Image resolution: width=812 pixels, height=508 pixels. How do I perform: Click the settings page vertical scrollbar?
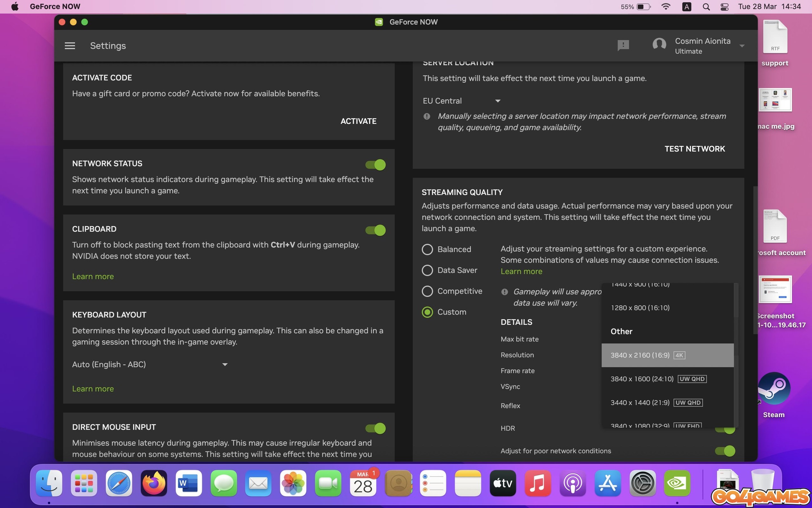tap(755, 260)
